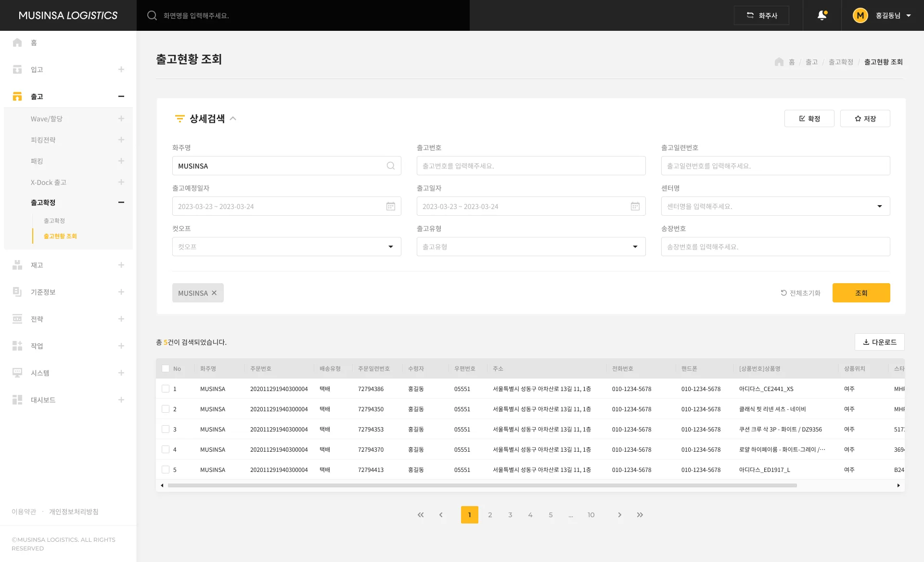
Task: Check the select-all header checkbox
Action: tap(166, 368)
